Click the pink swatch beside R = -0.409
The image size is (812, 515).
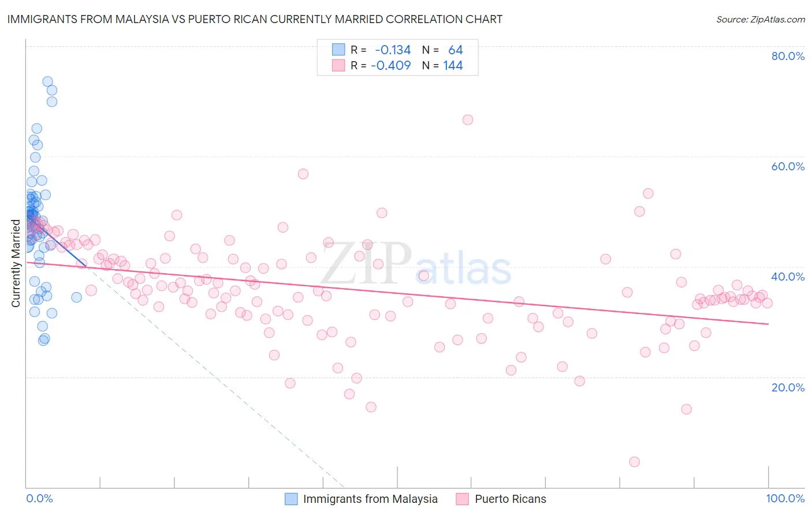338,65
